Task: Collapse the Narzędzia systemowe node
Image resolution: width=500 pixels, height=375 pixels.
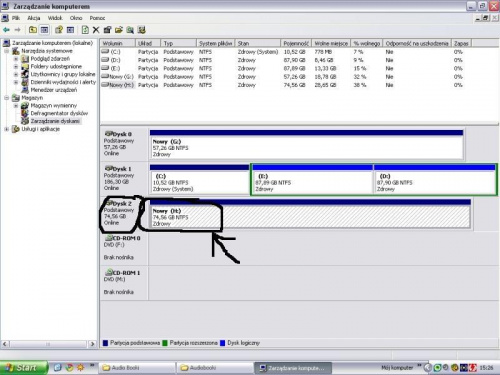Action: [6, 51]
